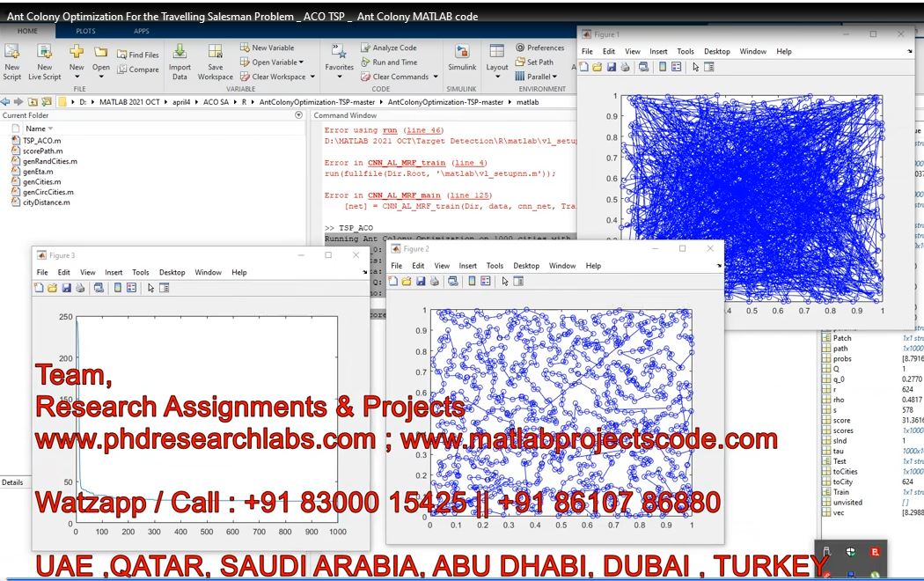The height and width of the screenshot is (581, 924).
Task: Click Analyze Code
Action: [x=389, y=48]
